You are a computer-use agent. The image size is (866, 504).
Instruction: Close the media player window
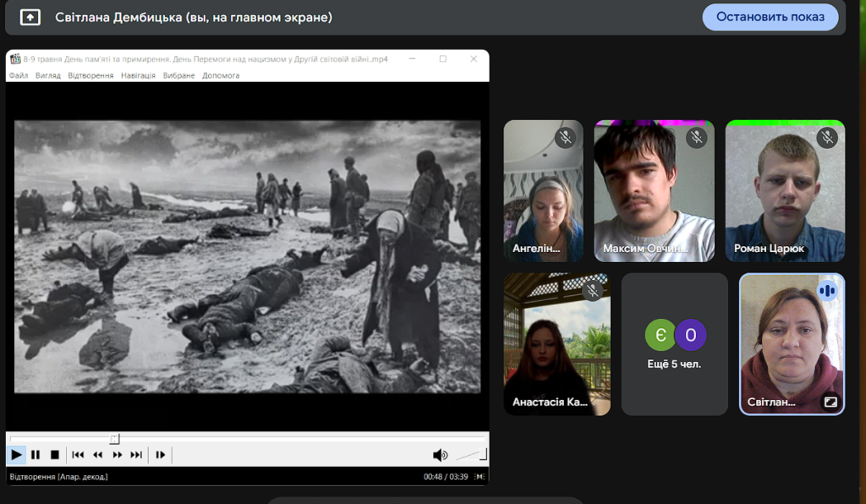tap(474, 58)
